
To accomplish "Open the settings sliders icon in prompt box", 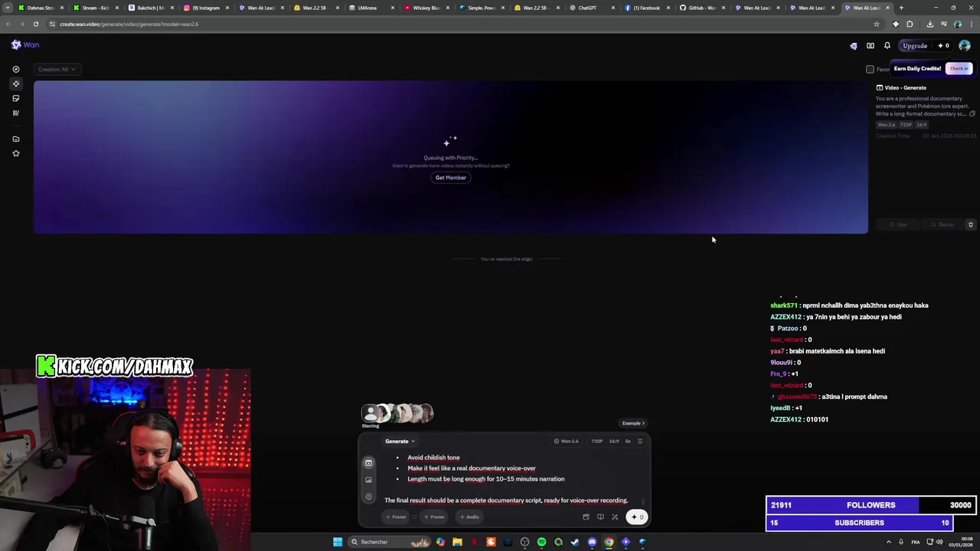I will tap(640, 442).
